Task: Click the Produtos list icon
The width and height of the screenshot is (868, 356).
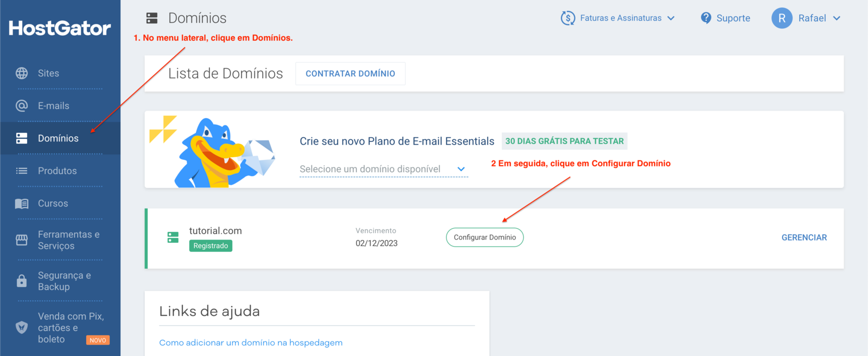Action: 22,171
